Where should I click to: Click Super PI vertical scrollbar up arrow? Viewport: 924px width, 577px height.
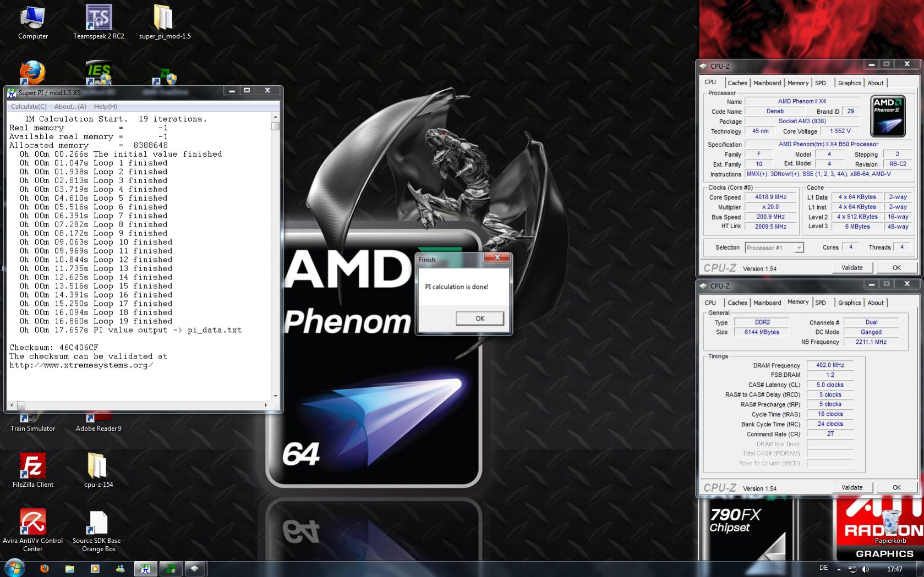point(275,117)
